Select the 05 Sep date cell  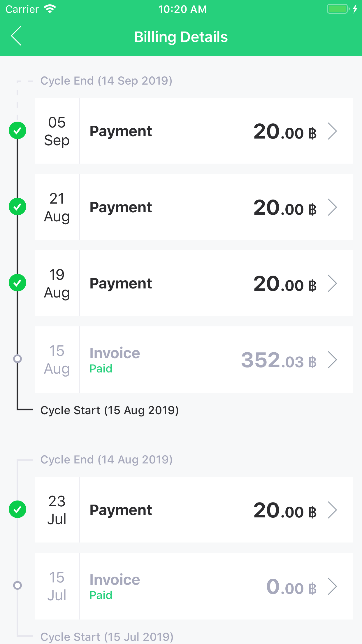(57, 131)
